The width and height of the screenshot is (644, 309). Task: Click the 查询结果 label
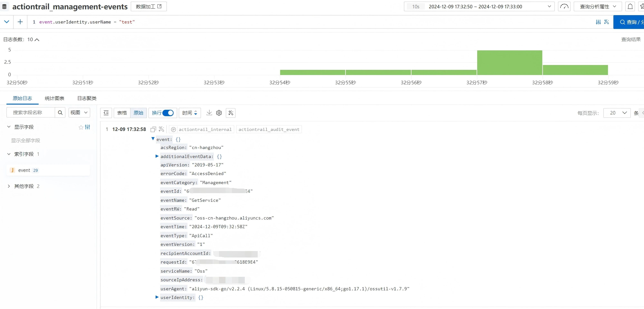(631, 39)
